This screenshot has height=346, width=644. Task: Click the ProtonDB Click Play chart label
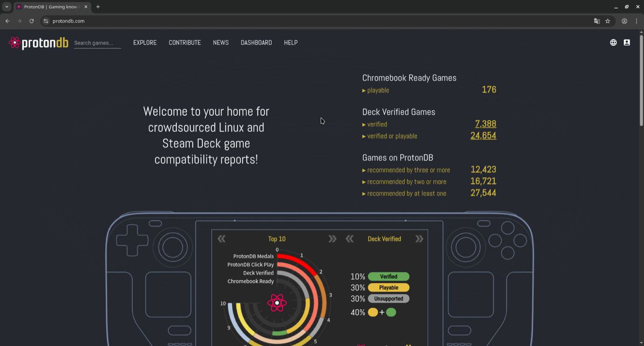250,265
